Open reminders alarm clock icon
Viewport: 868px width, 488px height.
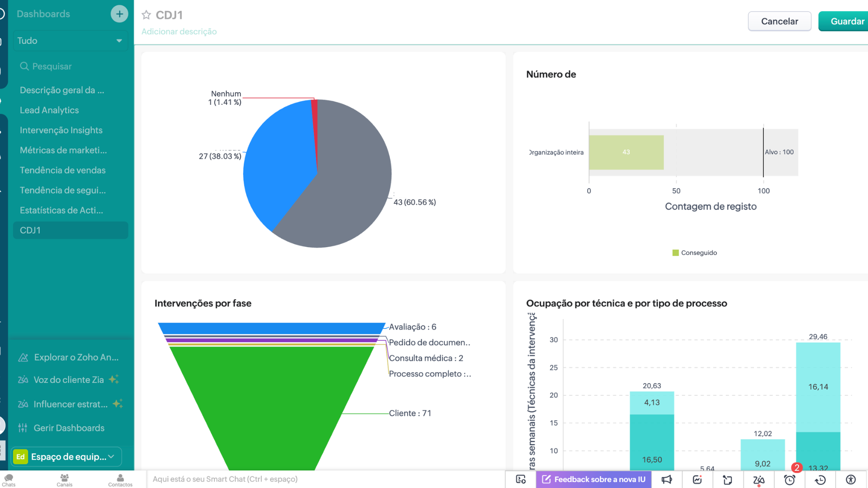pos(789,479)
